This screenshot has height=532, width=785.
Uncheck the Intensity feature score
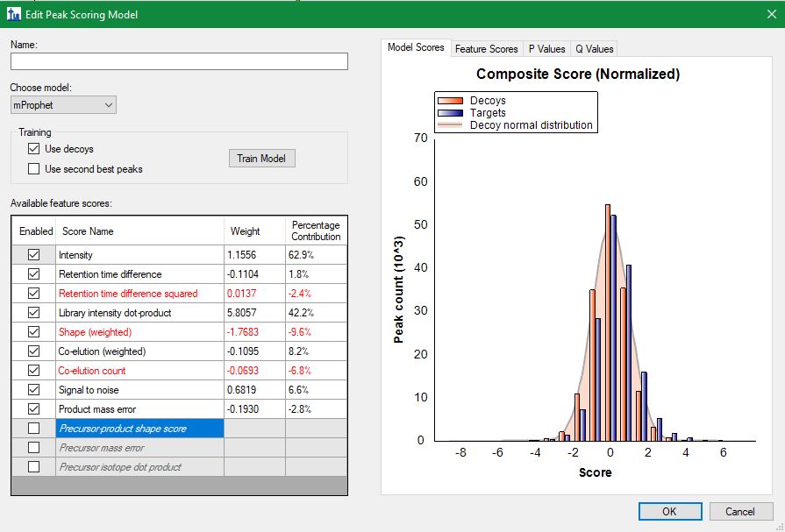click(34, 255)
